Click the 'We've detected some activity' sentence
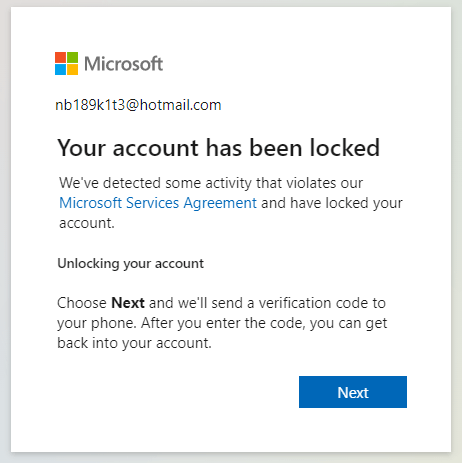This screenshot has height=463, width=462. point(211,183)
